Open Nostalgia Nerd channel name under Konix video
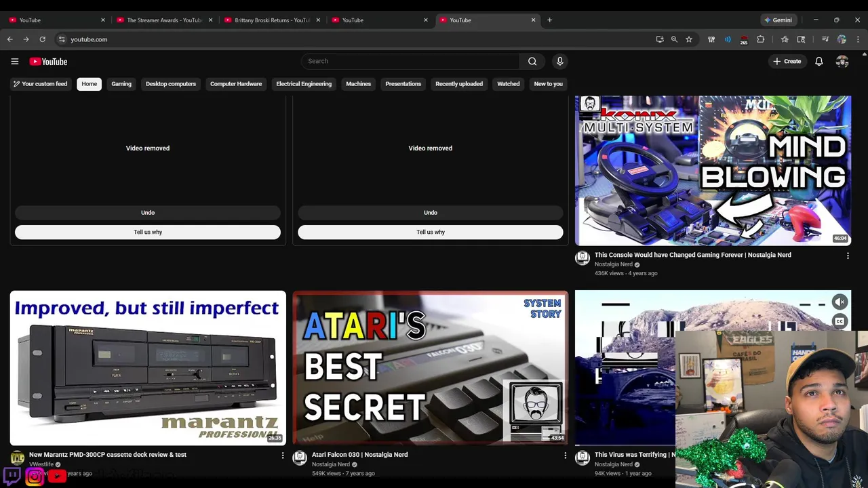The width and height of the screenshot is (868, 488). click(x=613, y=264)
